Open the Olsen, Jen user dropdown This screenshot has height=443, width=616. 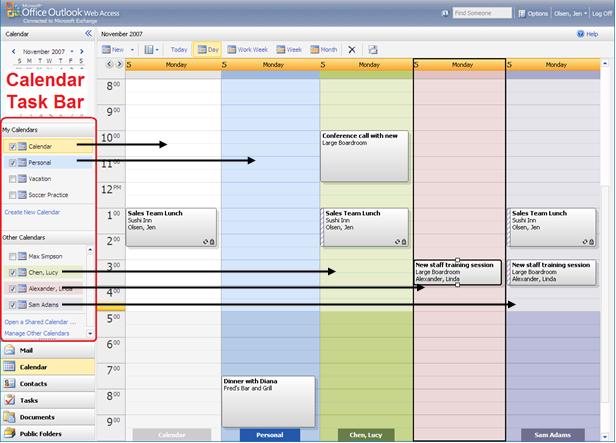coord(570,13)
